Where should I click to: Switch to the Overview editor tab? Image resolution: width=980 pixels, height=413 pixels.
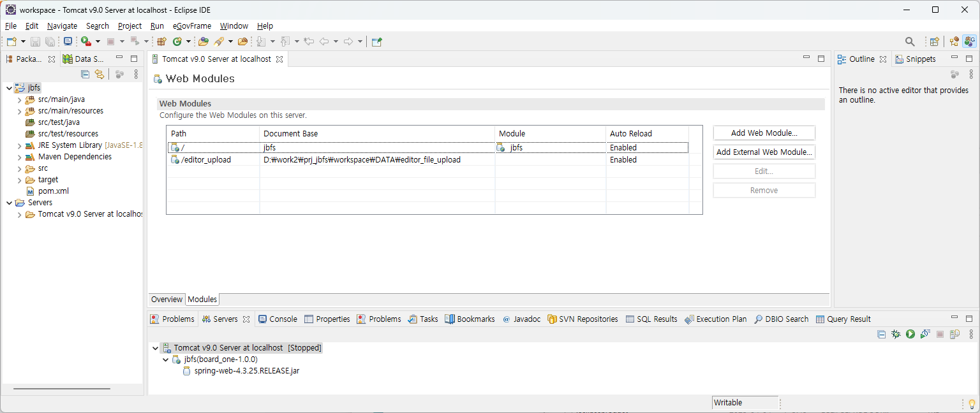(167, 300)
